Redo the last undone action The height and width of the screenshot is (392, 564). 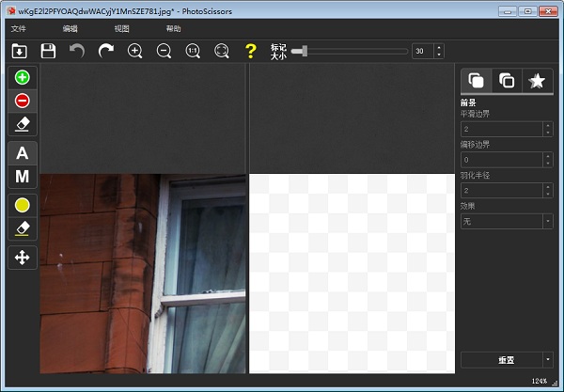pos(106,51)
